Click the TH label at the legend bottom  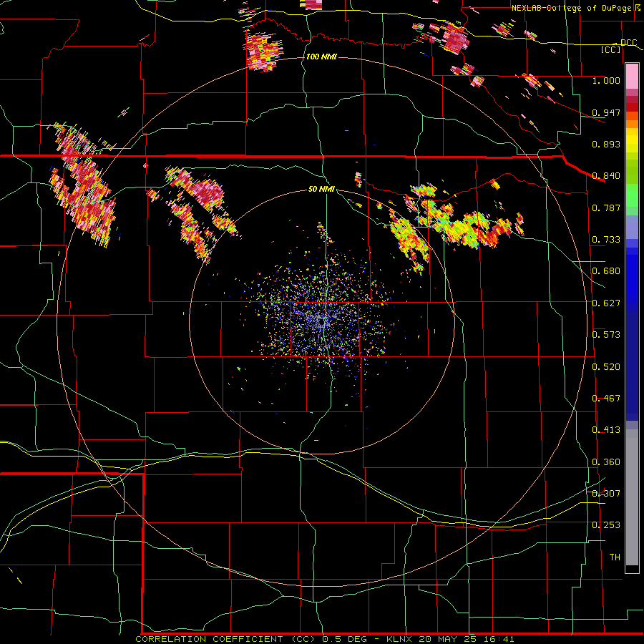pyautogui.click(x=615, y=557)
